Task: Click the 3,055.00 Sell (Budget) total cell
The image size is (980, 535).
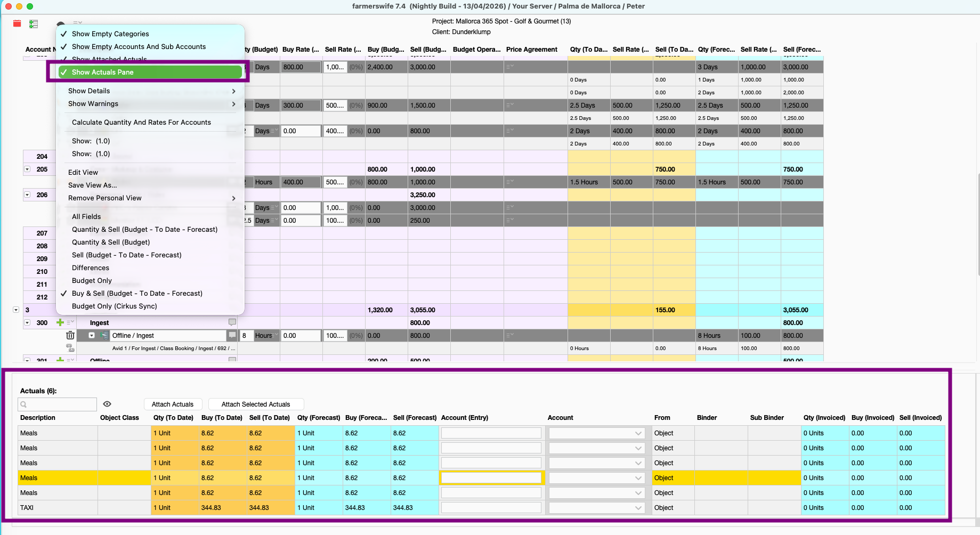Action: [x=429, y=310]
